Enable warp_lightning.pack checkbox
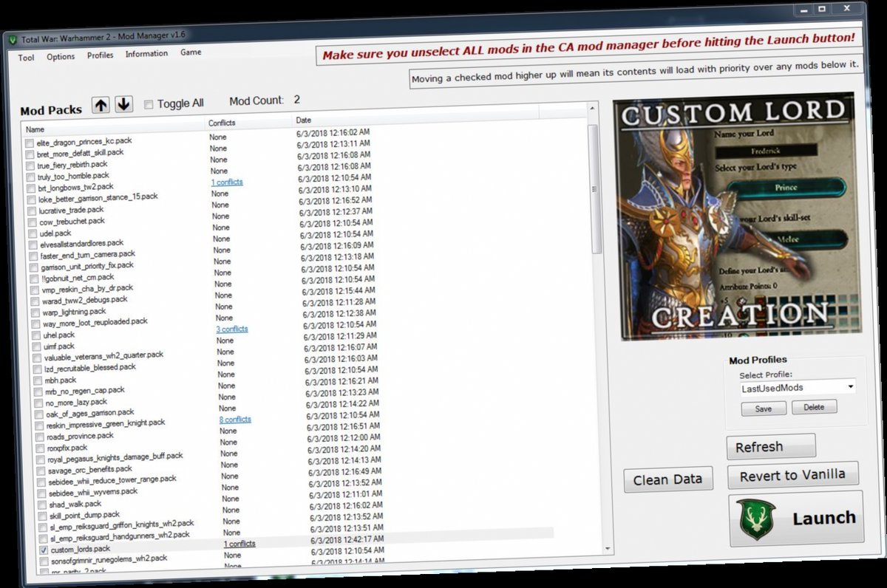Image resolution: width=887 pixels, height=588 pixels. tap(36, 313)
